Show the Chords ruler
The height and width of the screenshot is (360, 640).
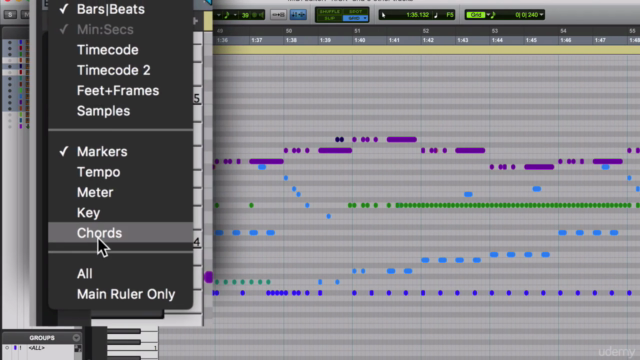pos(120,233)
